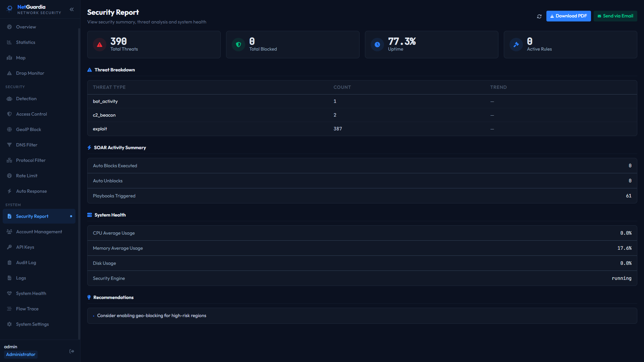The image size is (644, 362).
Task: Click the Auto Unblocks row
Action: tap(362, 181)
